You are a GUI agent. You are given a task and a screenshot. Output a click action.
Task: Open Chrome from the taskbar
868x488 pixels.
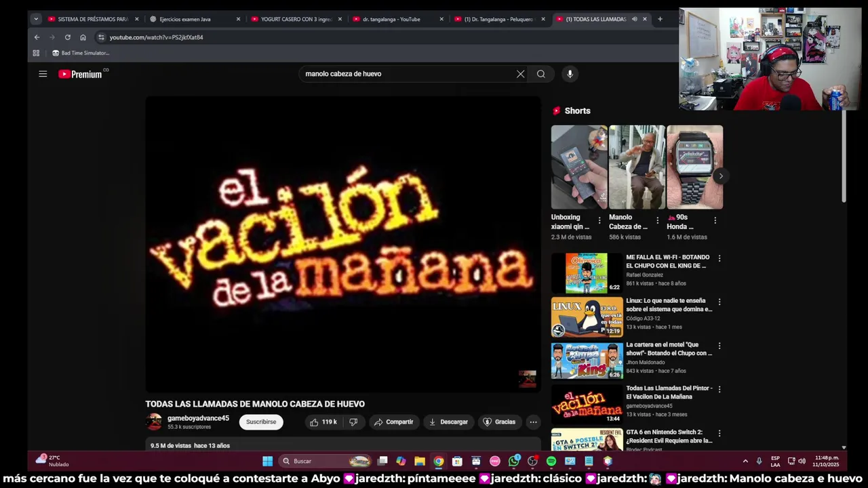click(x=439, y=461)
